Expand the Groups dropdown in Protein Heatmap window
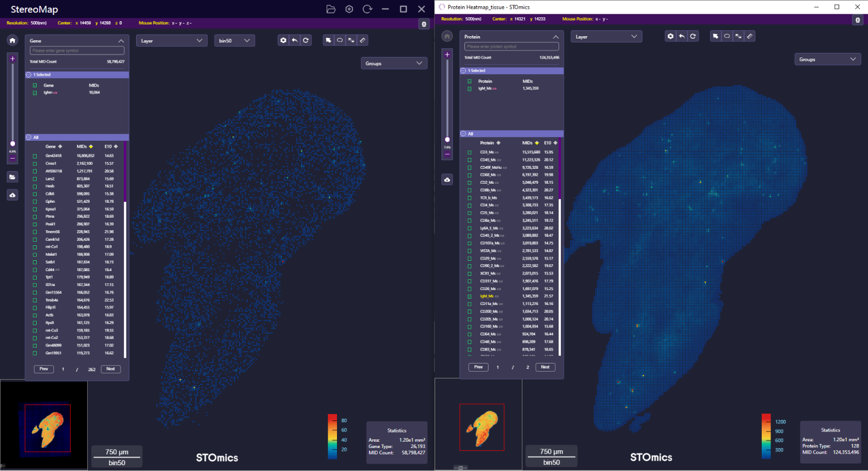 827,59
